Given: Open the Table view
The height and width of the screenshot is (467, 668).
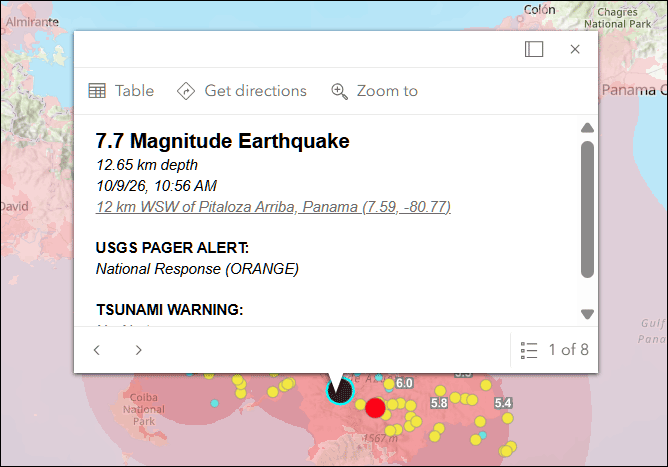Looking at the screenshot, I should pyautogui.click(x=121, y=91).
